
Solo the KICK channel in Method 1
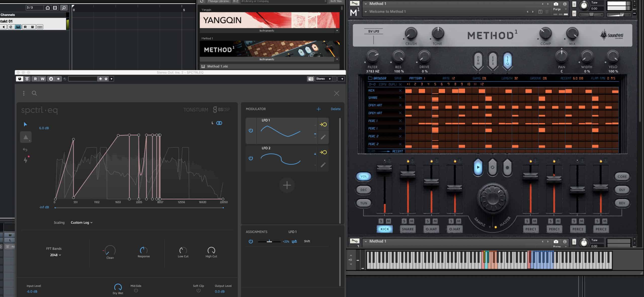pos(381,221)
